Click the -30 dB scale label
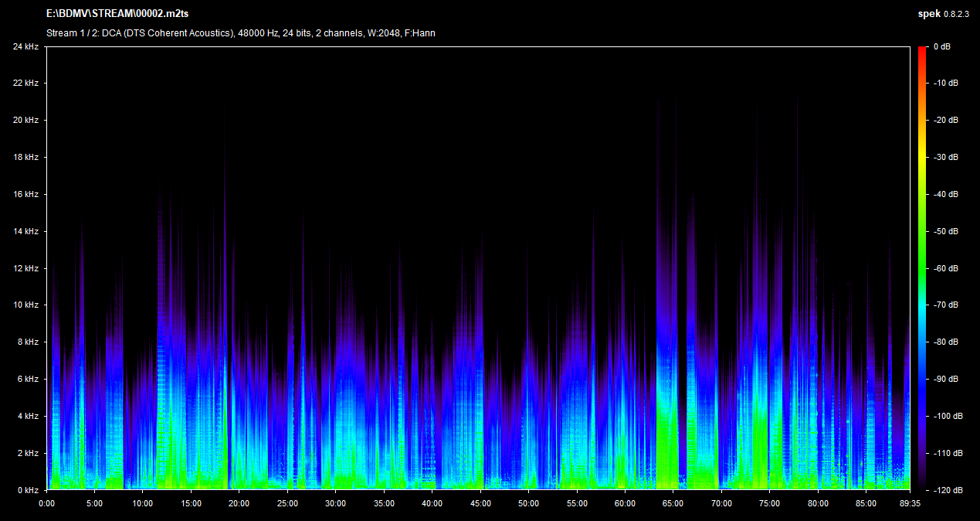Image resolution: width=980 pixels, height=521 pixels. pyautogui.click(x=945, y=157)
